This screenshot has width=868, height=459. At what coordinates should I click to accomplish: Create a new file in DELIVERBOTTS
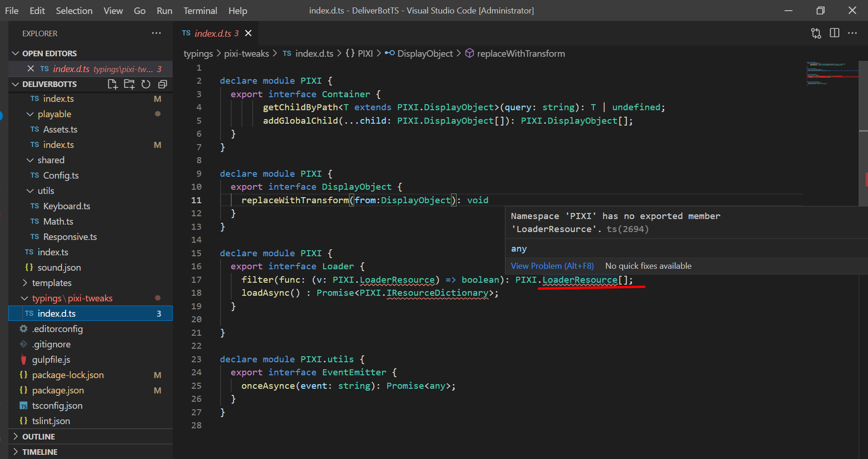(113, 84)
